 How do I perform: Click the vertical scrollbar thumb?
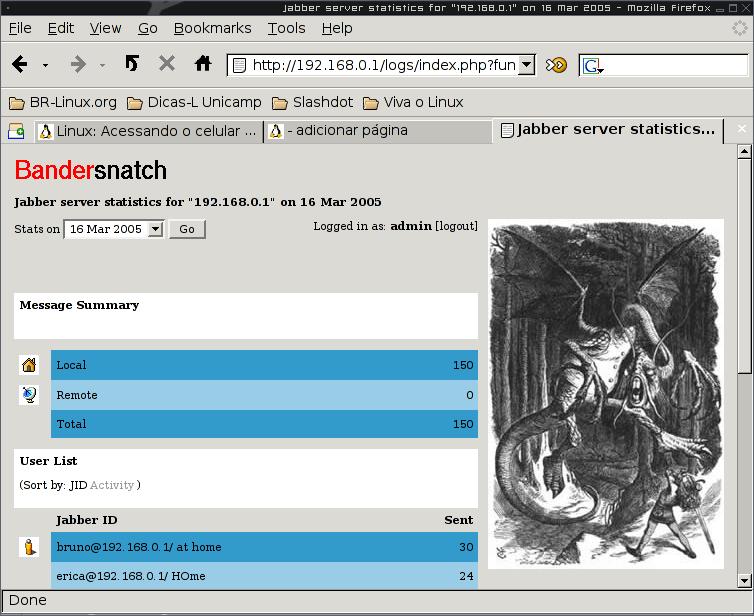[x=744, y=265]
